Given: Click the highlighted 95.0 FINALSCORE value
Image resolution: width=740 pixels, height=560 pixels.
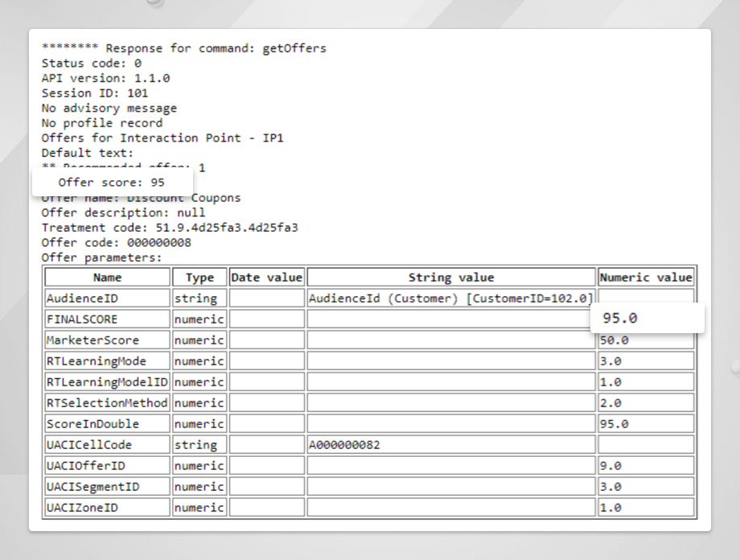Looking at the screenshot, I should click(x=647, y=319).
